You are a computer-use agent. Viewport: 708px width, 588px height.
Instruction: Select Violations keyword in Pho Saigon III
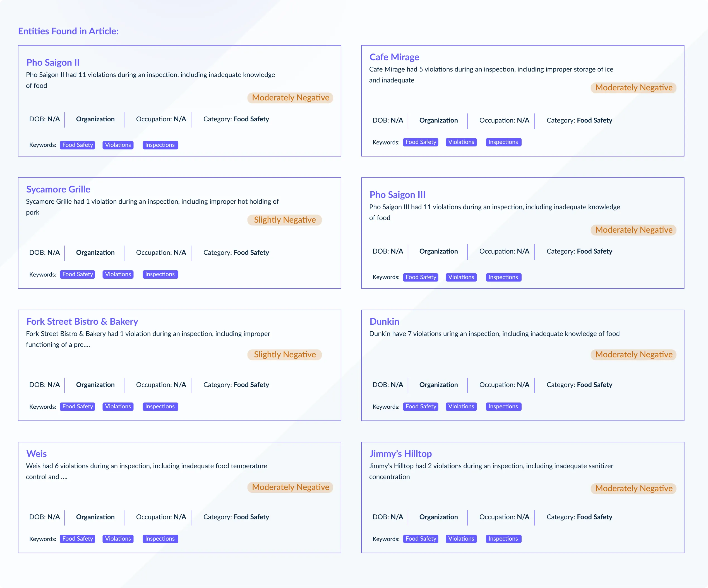[x=461, y=277]
